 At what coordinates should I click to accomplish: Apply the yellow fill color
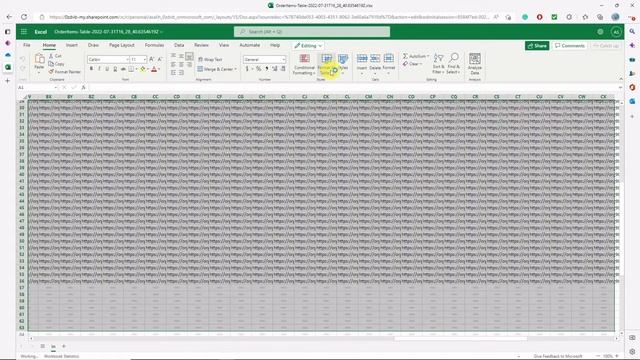coord(142,69)
